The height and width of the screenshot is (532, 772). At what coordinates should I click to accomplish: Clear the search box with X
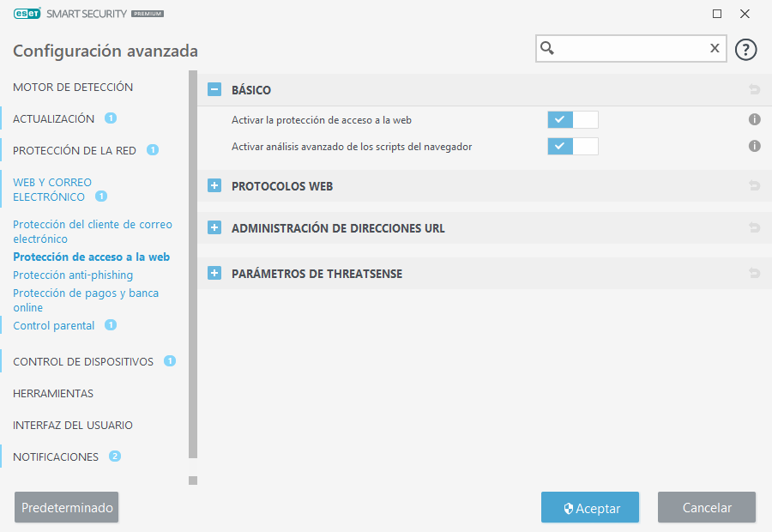[x=715, y=48]
